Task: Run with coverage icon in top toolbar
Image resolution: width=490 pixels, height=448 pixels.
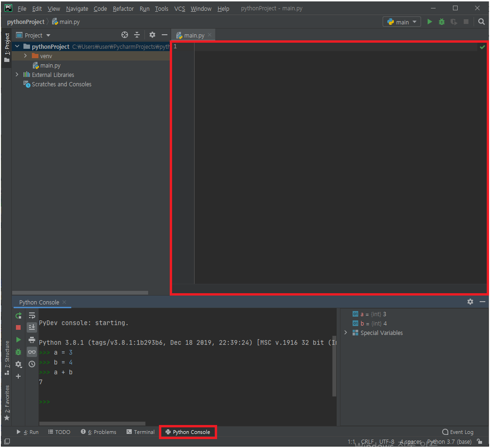Action: coord(454,22)
